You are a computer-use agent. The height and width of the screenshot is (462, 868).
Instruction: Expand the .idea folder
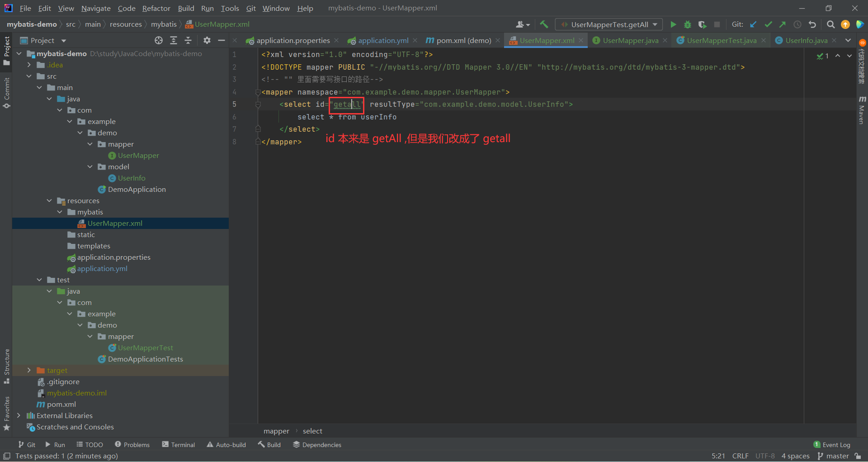(x=29, y=65)
